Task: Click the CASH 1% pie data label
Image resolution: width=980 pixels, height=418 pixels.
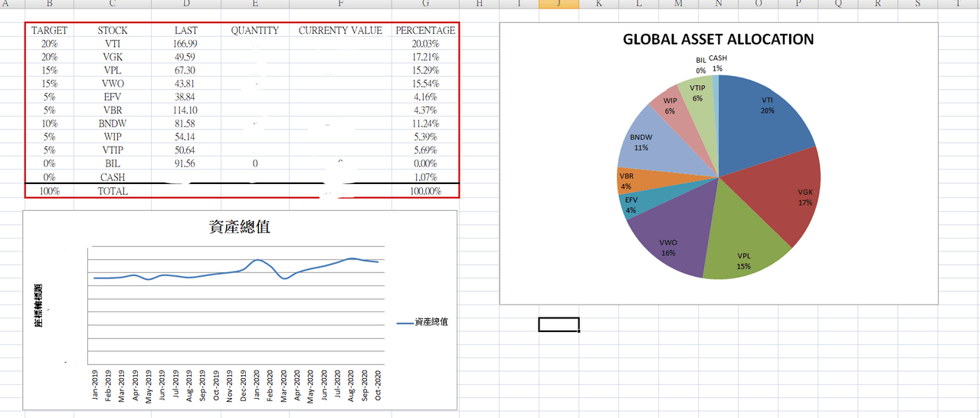Action: coord(718,63)
